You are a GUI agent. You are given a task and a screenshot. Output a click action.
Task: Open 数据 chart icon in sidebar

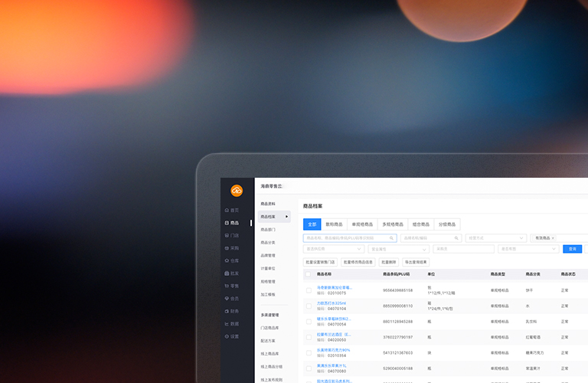(x=227, y=324)
